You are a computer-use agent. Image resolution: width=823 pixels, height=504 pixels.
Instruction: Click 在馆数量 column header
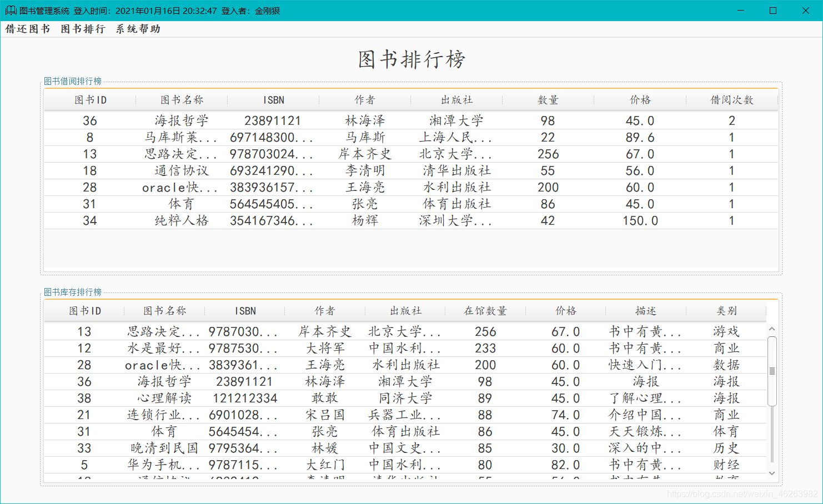point(485,311)
